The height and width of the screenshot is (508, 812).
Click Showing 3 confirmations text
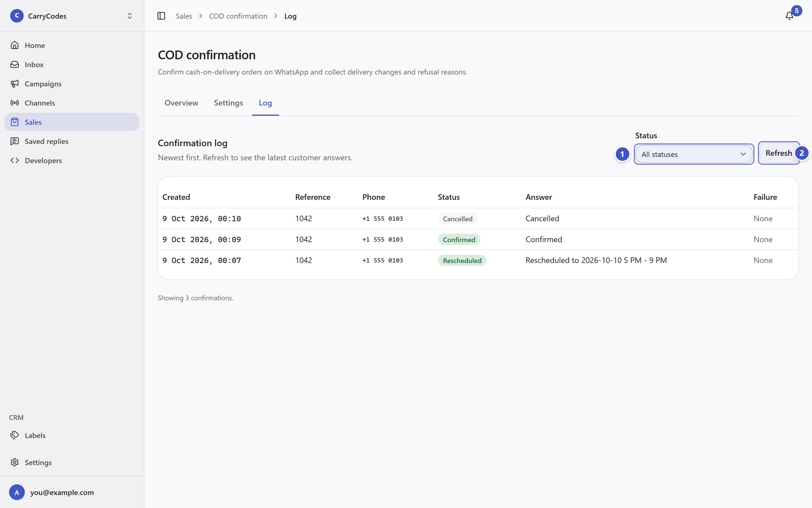(x=196, y=298)
